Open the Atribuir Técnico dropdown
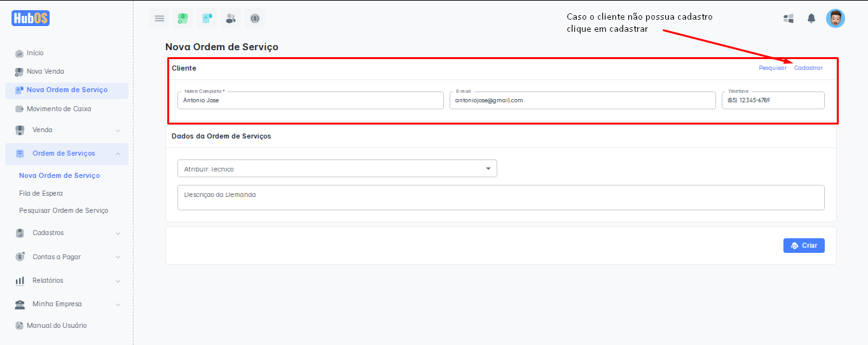 [337, 168]
